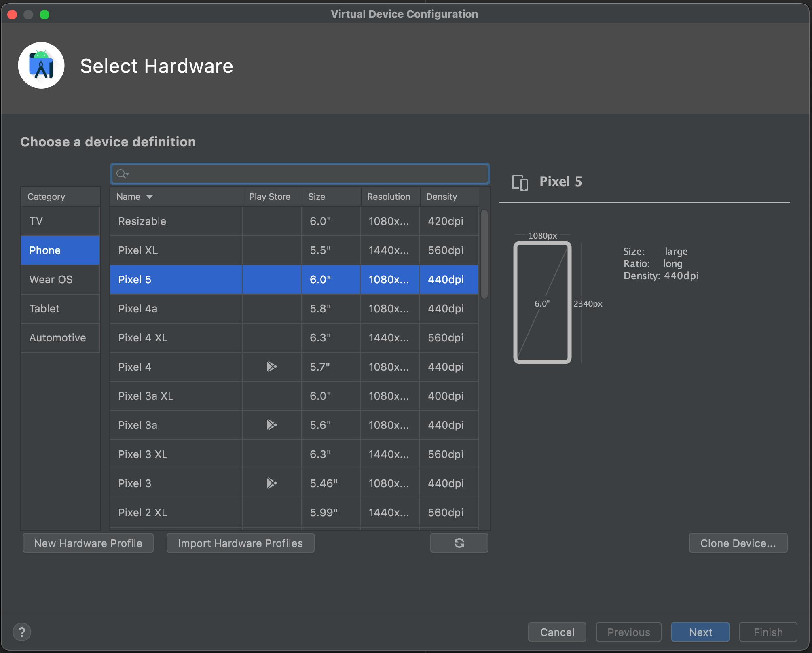The height and width of the screenshot is (653, 812).
Task: Click the refresh device list icon button
Action: (459, 543)
